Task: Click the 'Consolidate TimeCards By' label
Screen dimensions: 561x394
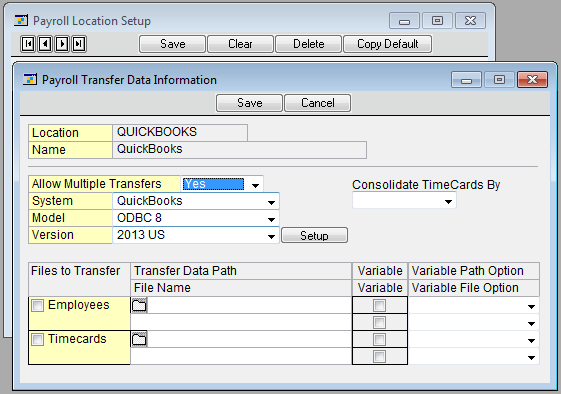Action: click(426, 185)
